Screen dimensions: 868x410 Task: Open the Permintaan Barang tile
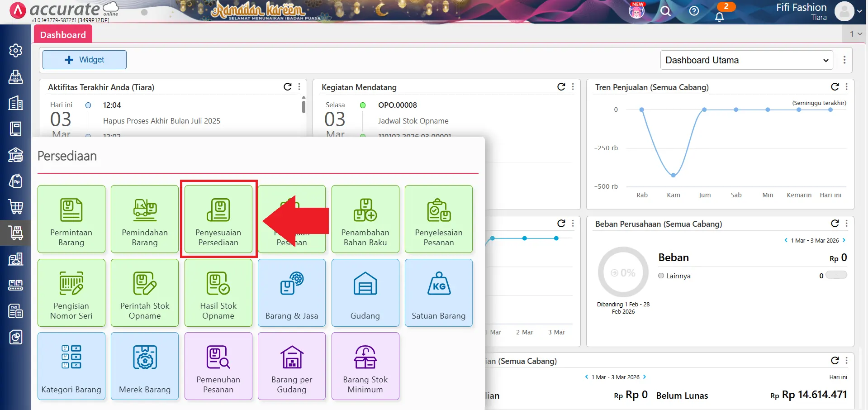coord(71,219)
